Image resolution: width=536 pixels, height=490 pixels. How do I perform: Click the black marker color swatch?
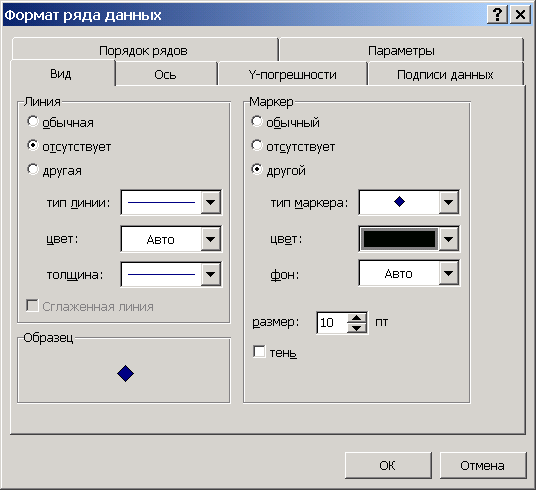click(x=399, y=239)
